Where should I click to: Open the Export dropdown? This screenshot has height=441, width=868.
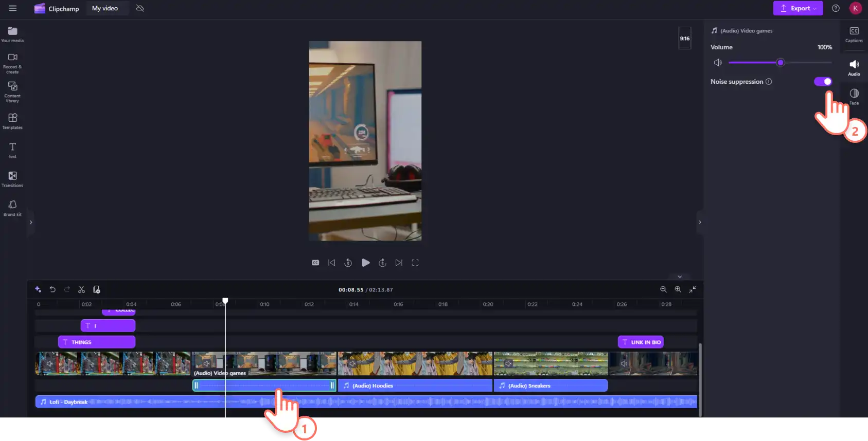tap(798, 8)
